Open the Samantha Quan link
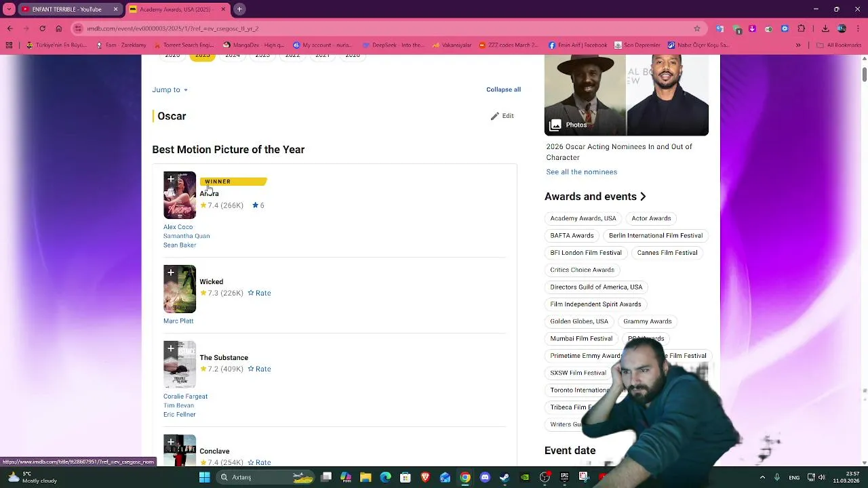868x488 pixels. click(186, 236)
